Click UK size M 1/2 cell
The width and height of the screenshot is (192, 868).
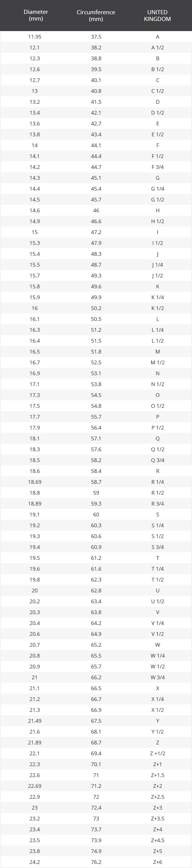tap(157, 362)
